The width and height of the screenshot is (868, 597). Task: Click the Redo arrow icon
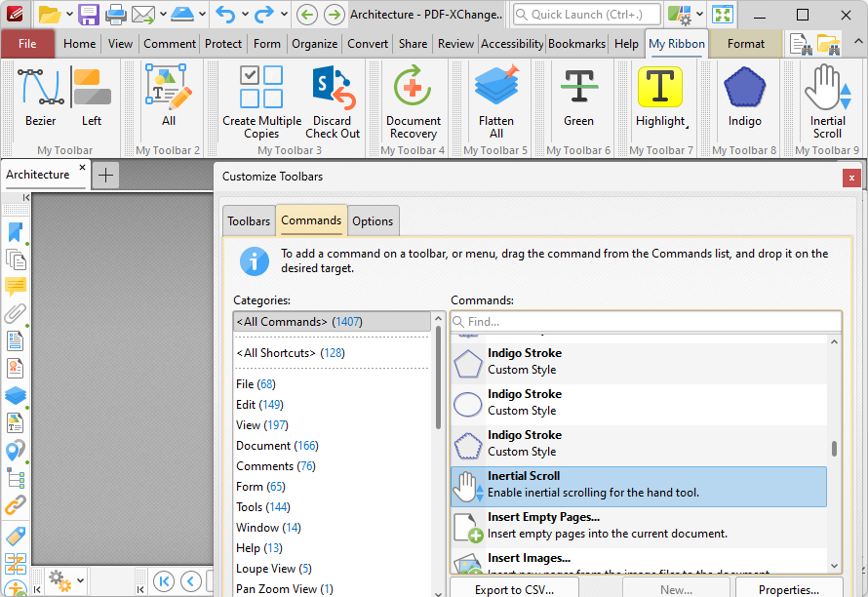click(264, 15)
